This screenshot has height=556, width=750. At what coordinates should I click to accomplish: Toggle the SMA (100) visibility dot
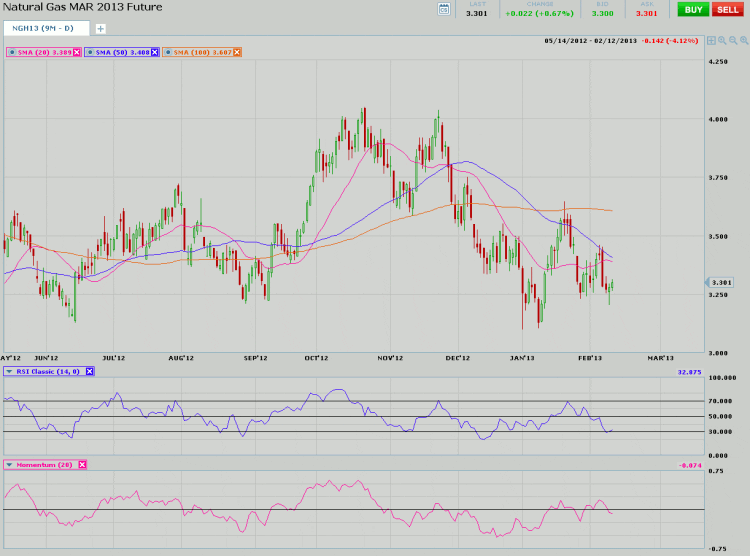(x=168, y=51)
